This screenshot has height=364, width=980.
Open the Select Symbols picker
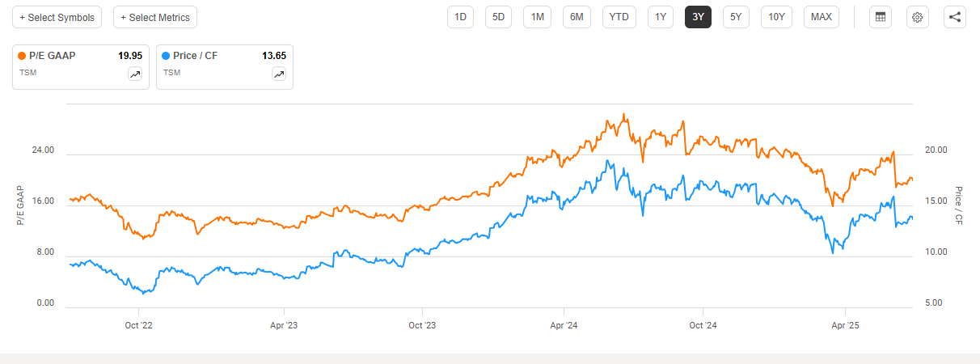coord(57,17)
